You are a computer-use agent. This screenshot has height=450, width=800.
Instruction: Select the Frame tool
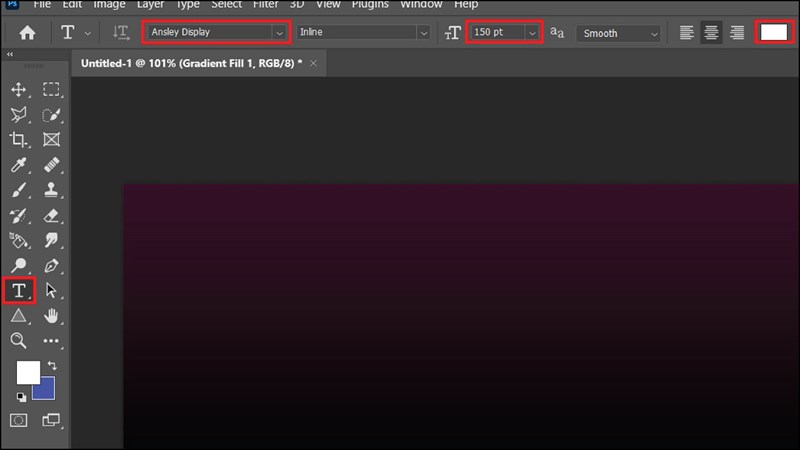(x=51, y=140)
